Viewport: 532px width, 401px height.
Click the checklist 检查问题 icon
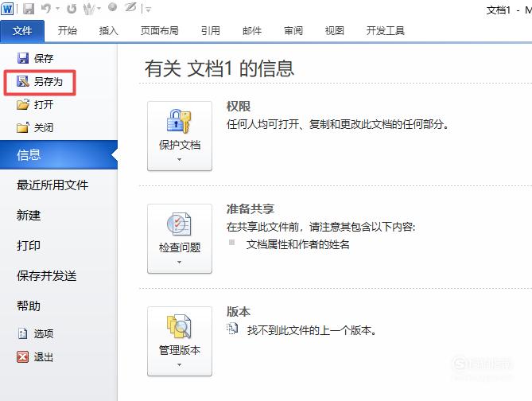pos(179,224)
